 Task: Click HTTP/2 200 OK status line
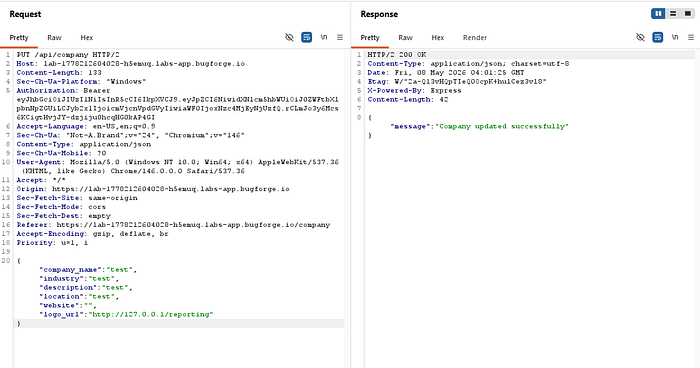(397, 54)
